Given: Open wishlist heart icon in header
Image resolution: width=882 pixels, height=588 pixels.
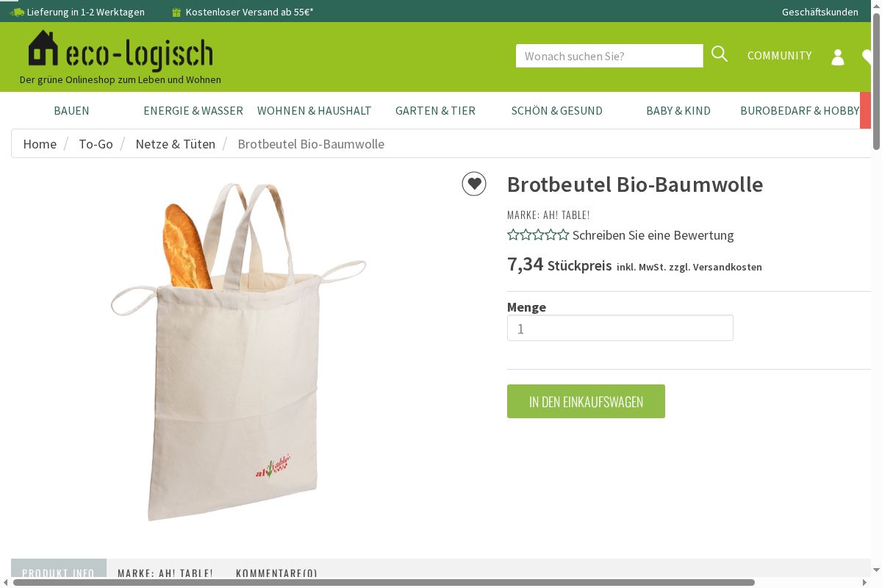Looking at the screenshot, I should [x=867, y=57].
